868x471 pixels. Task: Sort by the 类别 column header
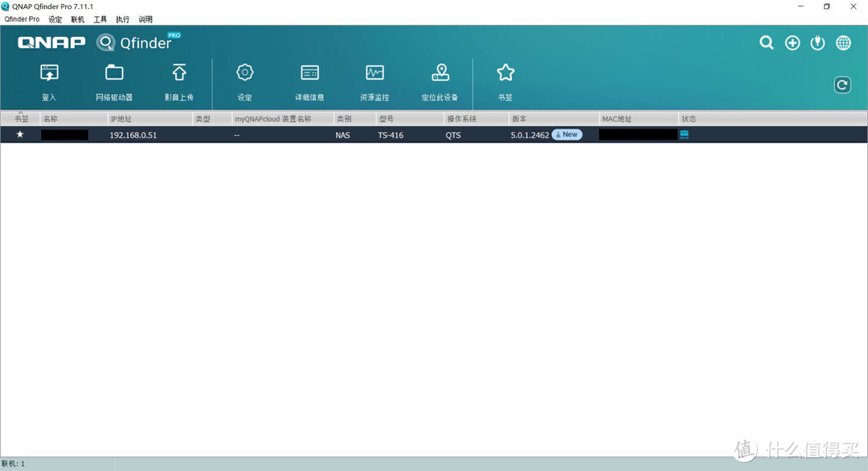tap(355, 118)
